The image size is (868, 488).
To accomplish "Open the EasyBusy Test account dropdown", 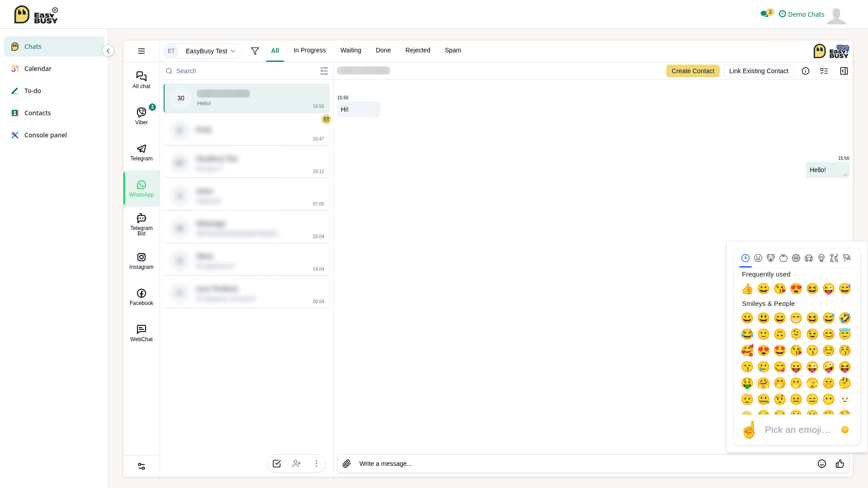I will 203,51.
